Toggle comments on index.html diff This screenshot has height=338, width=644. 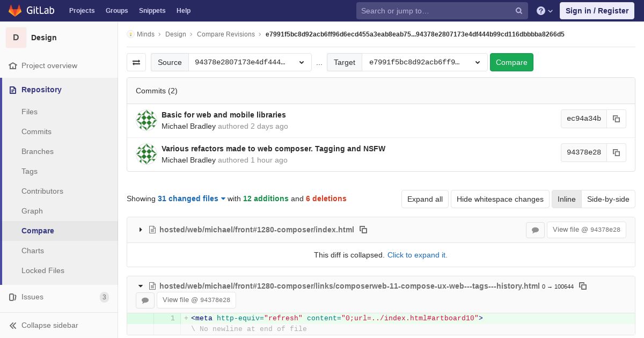click(x=535, y=230)
